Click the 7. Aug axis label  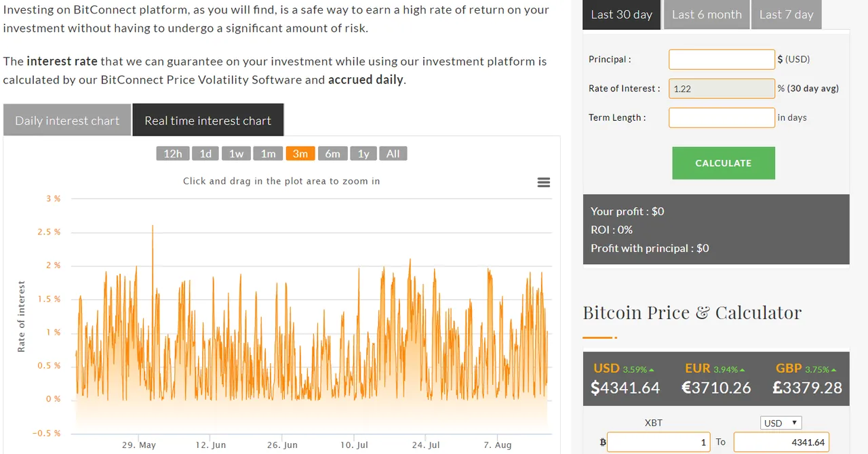497,445
